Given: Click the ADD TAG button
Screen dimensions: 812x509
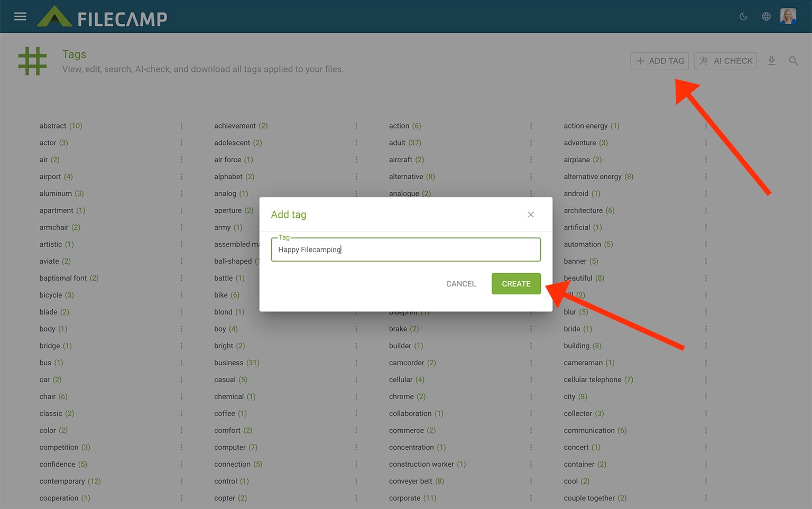Looking at the screenshot, I should 659,61.
